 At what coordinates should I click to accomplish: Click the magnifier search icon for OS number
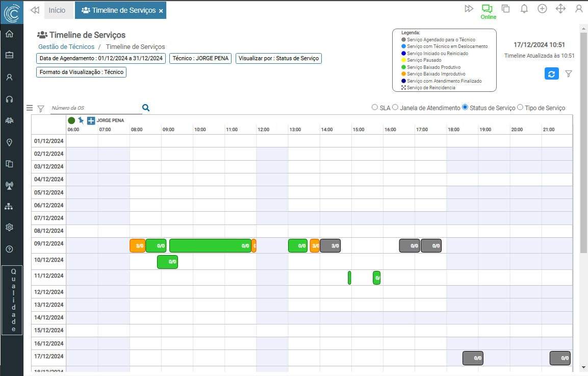point(146,108)
